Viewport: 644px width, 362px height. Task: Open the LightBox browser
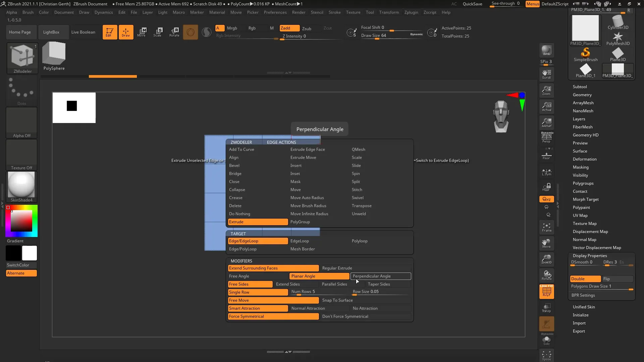[51, 32]
